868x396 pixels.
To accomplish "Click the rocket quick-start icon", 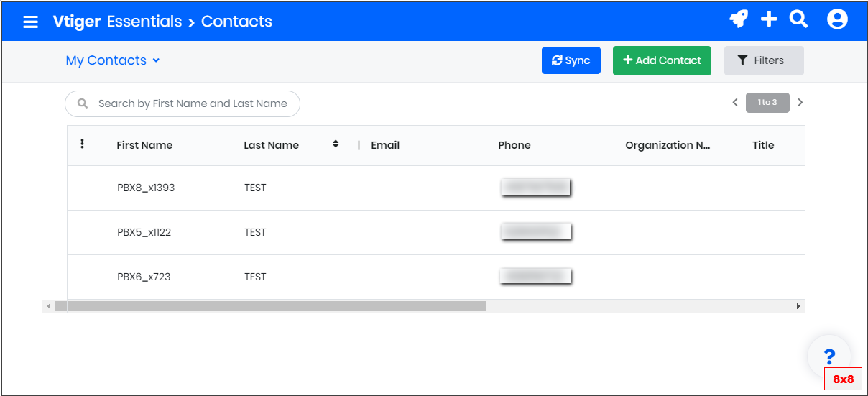I will tap(739, 19).
